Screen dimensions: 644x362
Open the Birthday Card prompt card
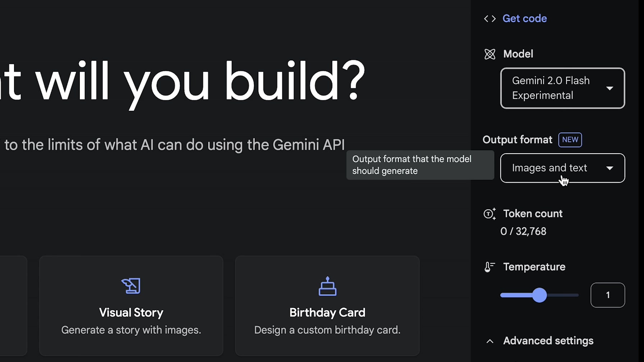[x=327, y=306]
